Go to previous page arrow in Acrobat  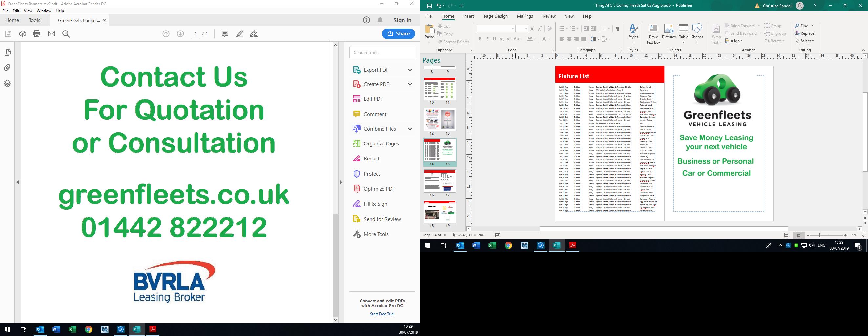click(166, 34)
